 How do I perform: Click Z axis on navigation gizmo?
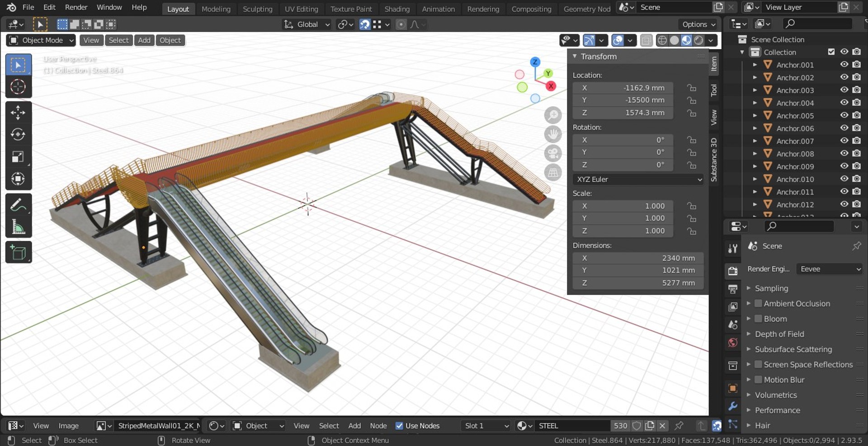(x=535, y=62)
